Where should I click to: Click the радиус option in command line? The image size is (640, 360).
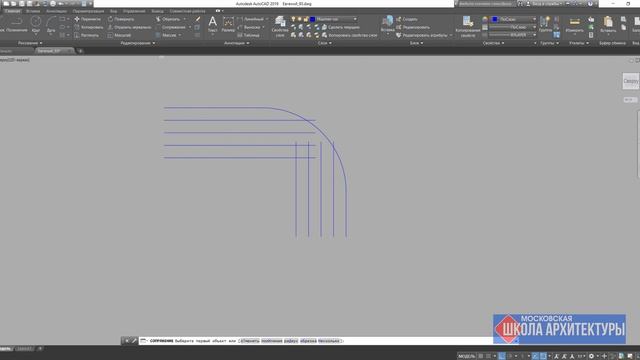291,341
